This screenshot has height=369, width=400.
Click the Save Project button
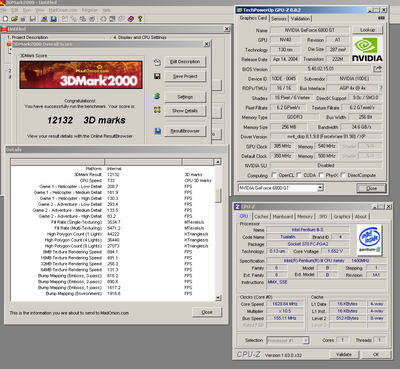click(x=185, y=76)
